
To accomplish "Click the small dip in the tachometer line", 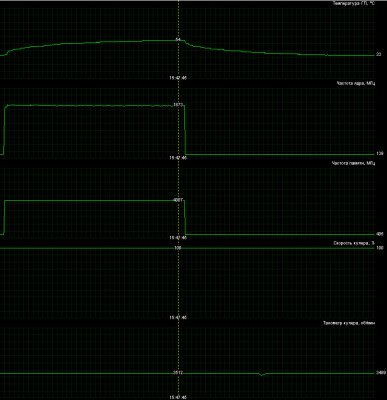I will (x=262, y=374).
